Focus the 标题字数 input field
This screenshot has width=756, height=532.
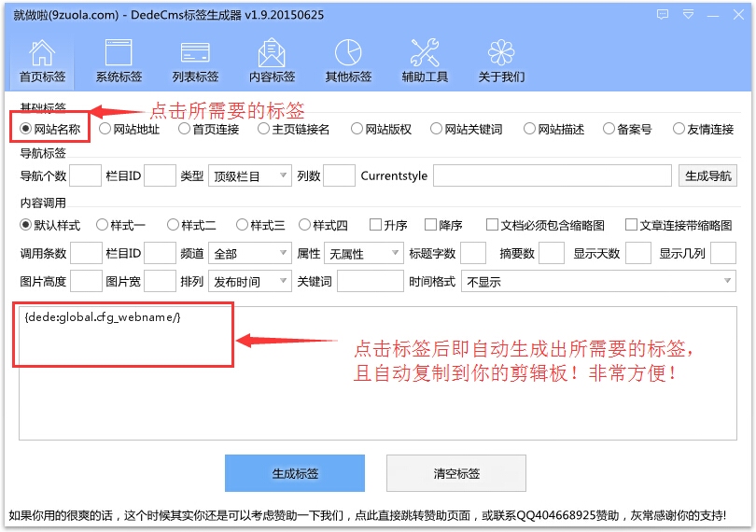(x=473, y=253)
